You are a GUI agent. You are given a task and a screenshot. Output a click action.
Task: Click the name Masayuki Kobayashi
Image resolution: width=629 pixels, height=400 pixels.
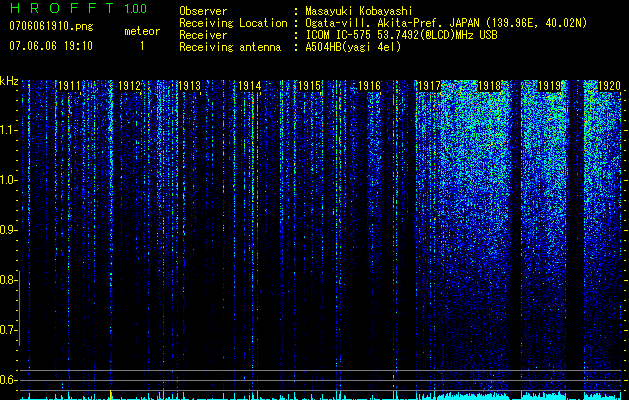[359, 11]
